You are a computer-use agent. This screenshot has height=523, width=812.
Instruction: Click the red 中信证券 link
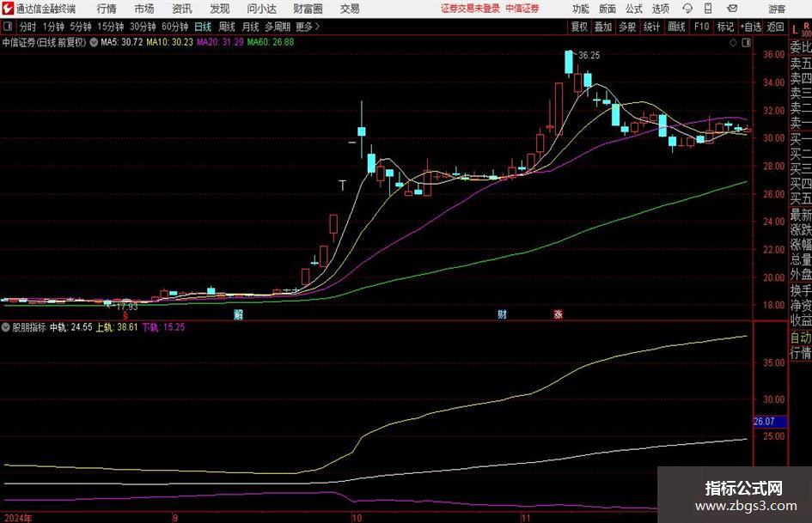[x=522, y=9]
